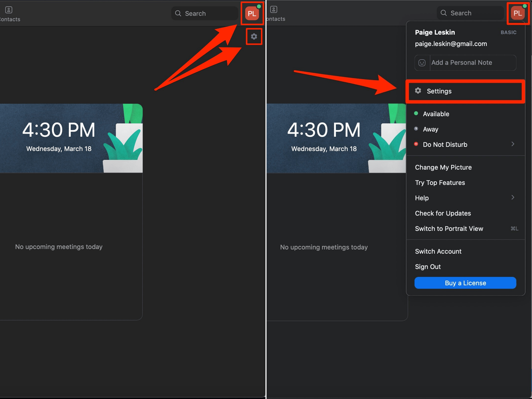
Task: Expand the Do Not Disturb submenu chevron
Action: (513, 144)
